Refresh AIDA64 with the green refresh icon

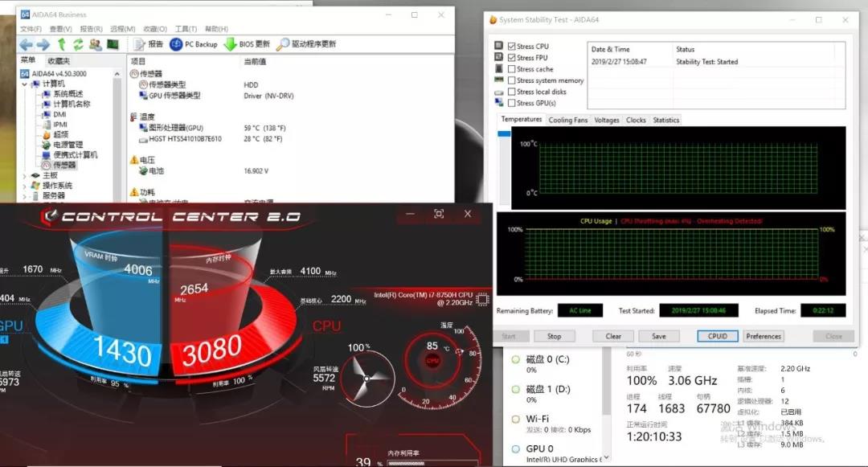click(x=78, y=44)
